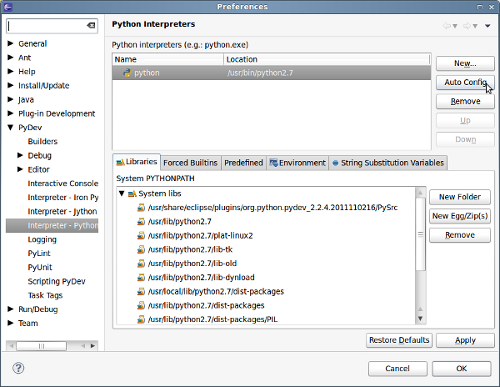This screenshot has width=500, height=387.
Task: Expand the Java category
Action: pos(11,99)
